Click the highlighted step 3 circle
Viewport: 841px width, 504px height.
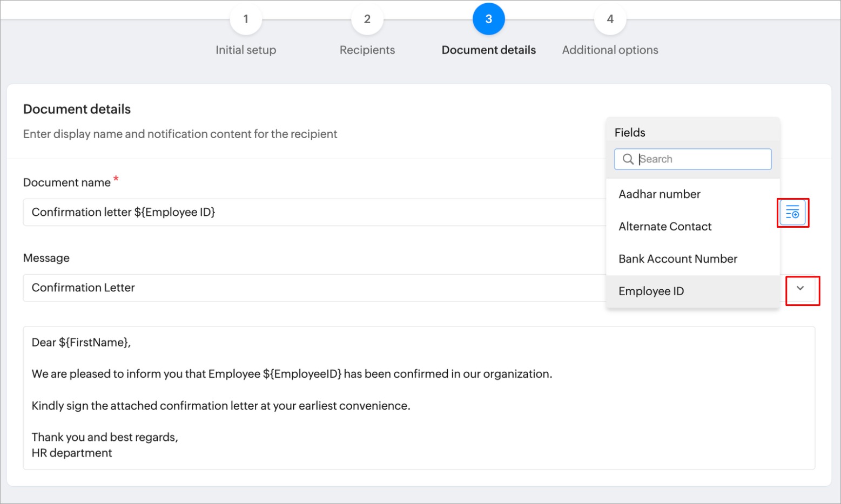coord(488,19)
